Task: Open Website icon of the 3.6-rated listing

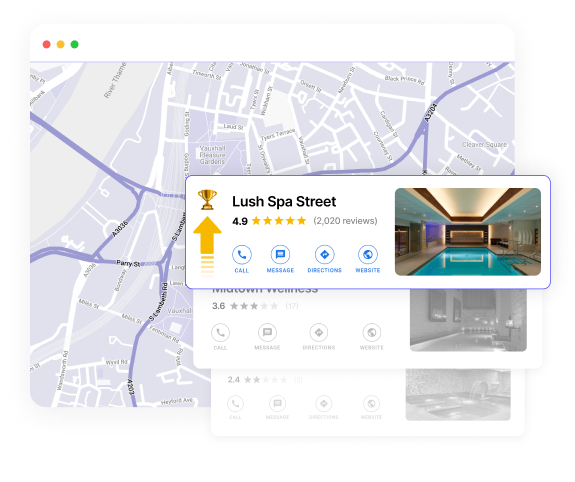Action: click(371, 333)
